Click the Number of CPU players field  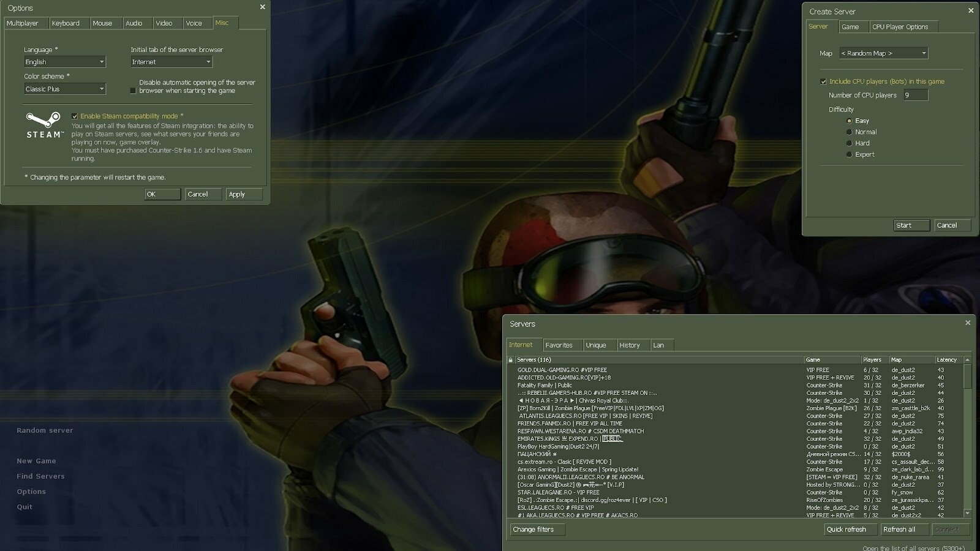coord(915,95)
